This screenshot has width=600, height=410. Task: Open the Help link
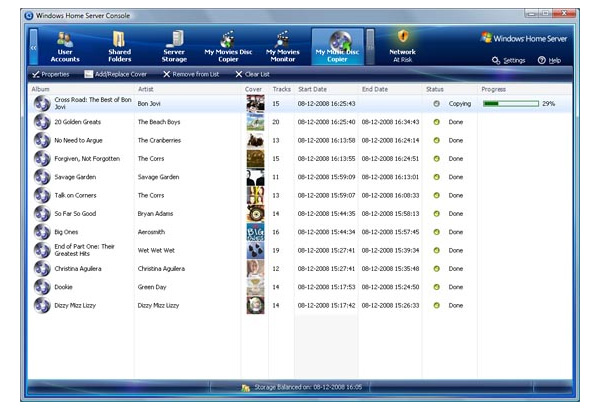pos(549,60)
